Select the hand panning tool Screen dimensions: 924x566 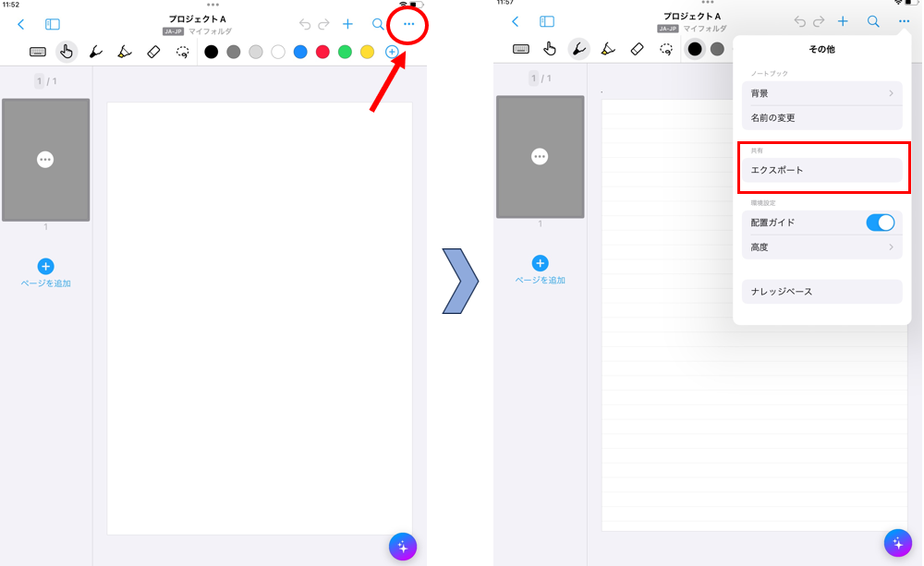click(x=66, y=51)
